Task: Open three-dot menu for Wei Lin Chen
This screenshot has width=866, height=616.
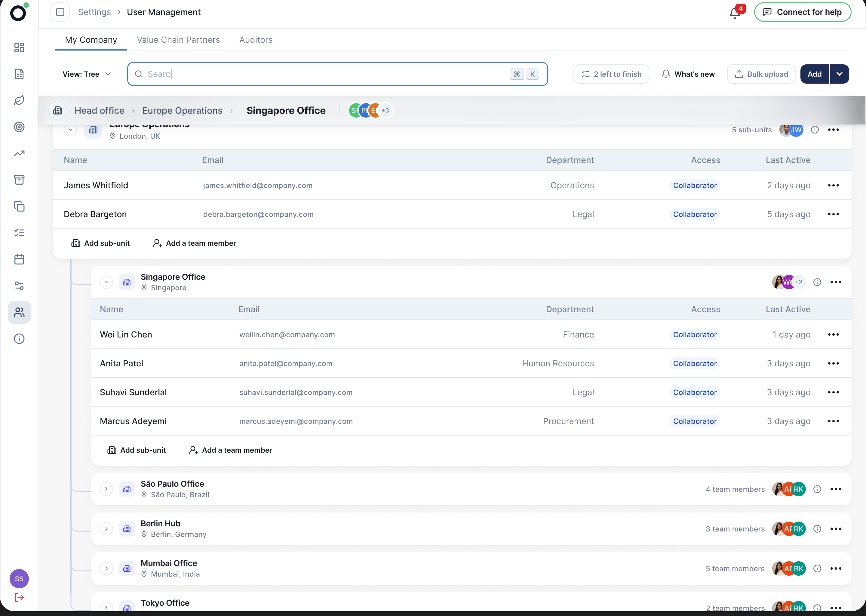Action: (x=834, y=334)
